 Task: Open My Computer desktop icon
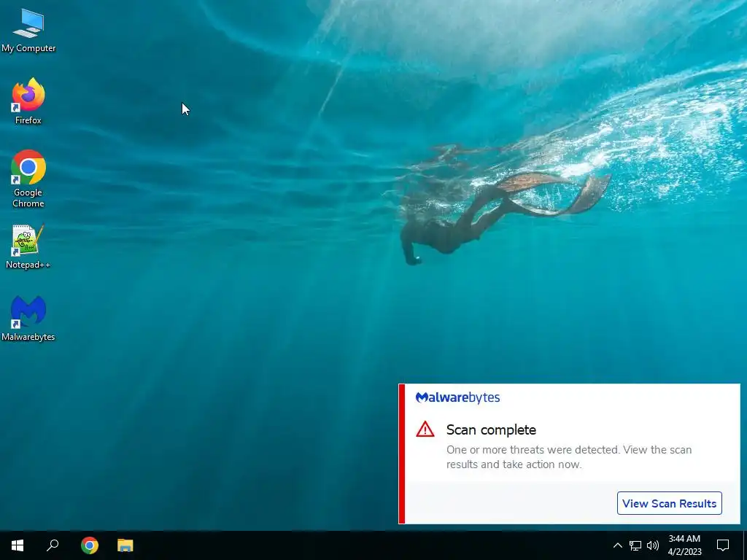click(28, 31)
